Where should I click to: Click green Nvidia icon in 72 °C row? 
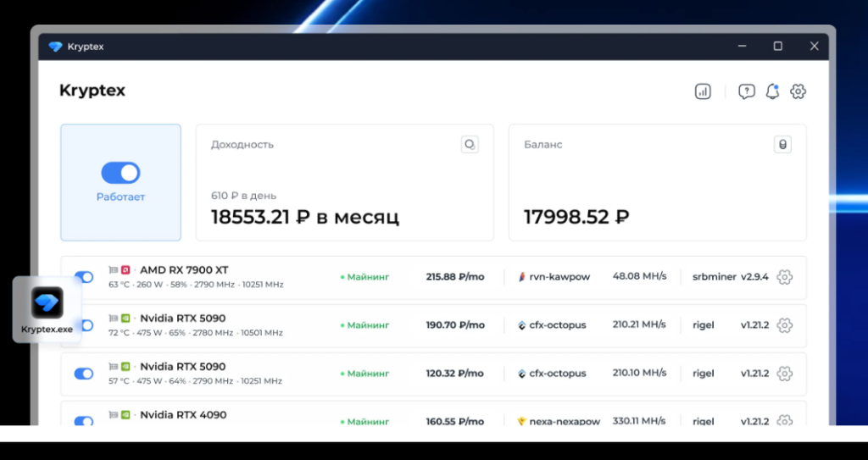point(125,319)
